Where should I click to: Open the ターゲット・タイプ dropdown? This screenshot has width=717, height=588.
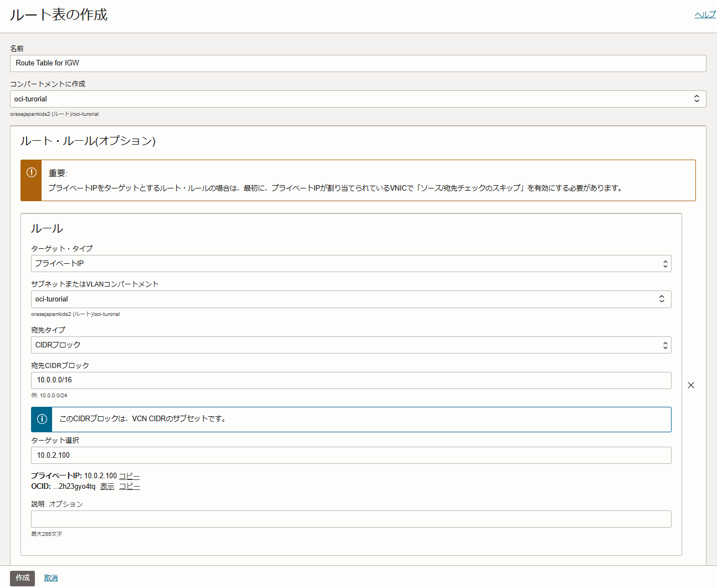coord(350,264)
